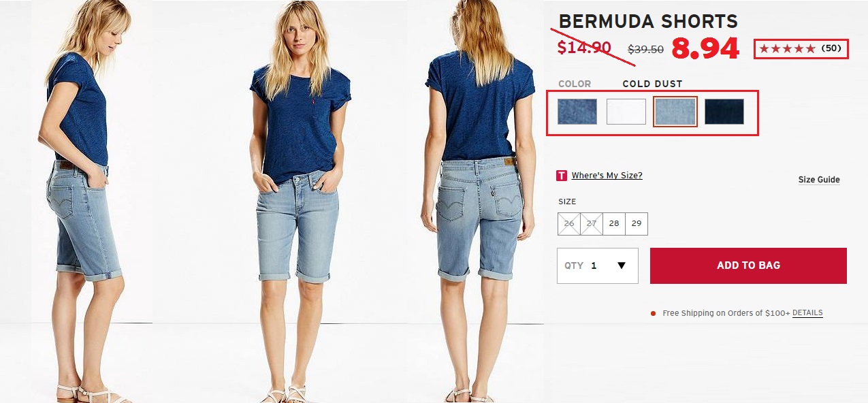Click the red T size-finder icon
This screenshot has width=868, height=403.
point(562,176)
